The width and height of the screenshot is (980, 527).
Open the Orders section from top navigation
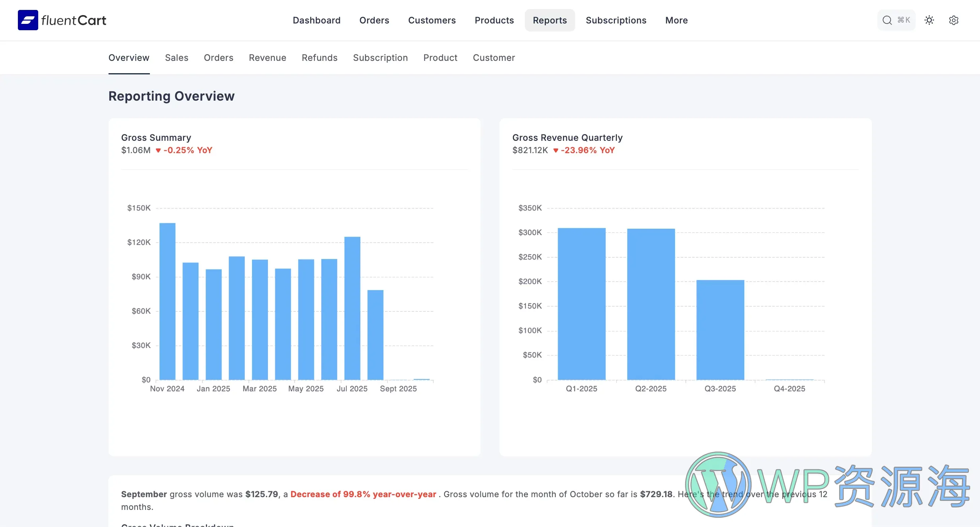pos(374,20)
